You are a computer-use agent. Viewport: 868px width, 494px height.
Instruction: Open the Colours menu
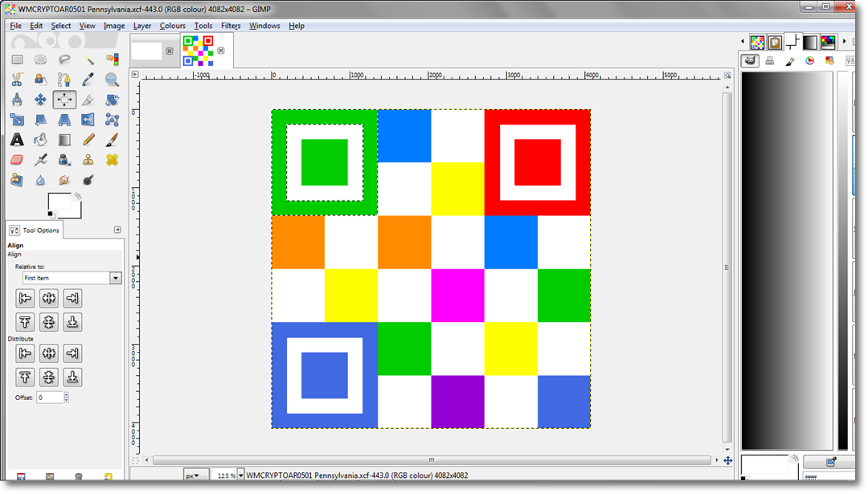pos(172,26)
